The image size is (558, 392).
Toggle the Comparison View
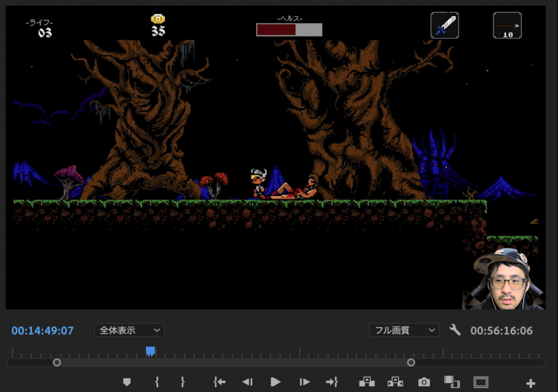click(x=452, y=382)
